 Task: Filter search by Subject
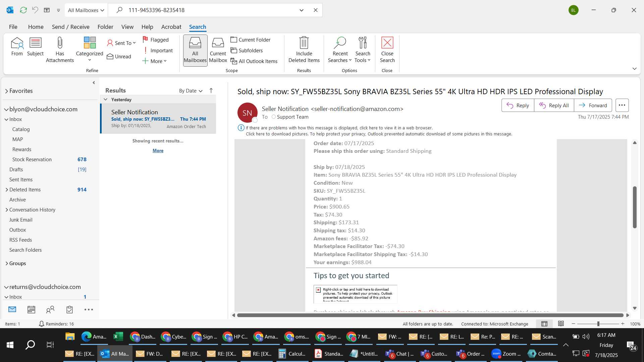pos(35,47)
